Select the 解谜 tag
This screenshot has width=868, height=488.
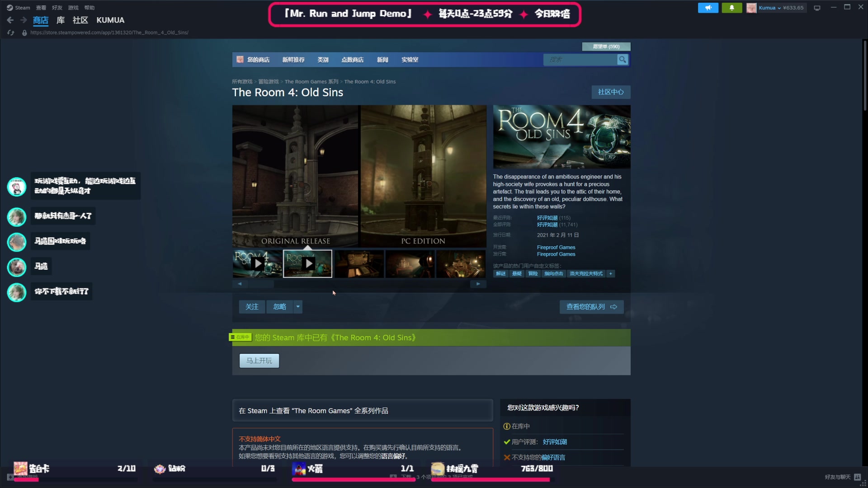tap(500, 274)
